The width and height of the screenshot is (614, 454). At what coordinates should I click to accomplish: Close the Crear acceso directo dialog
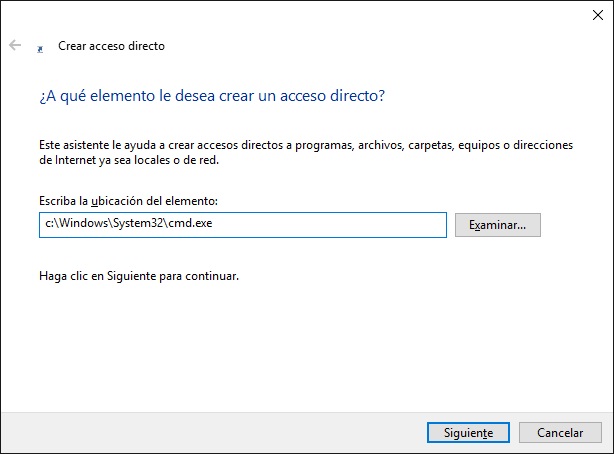(597, 14)
